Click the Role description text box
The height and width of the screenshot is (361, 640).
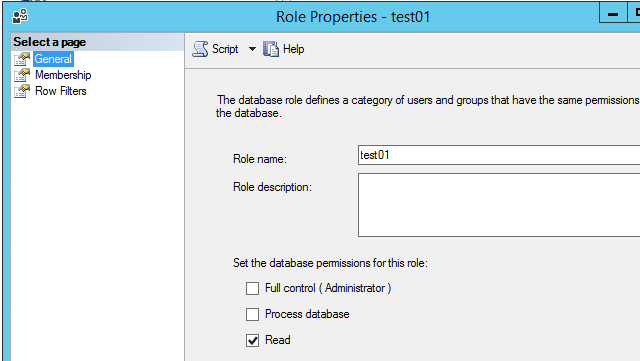pos(499,205)
